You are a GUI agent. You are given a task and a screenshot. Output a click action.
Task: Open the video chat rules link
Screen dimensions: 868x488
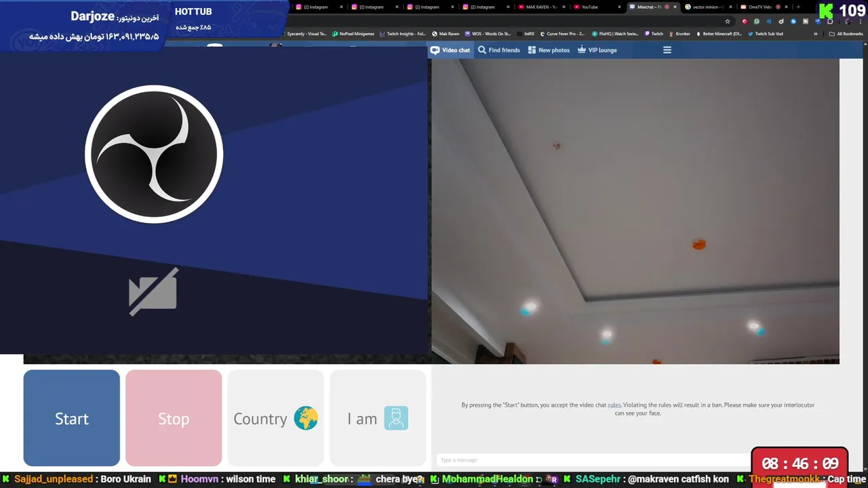tap(614, 405)
